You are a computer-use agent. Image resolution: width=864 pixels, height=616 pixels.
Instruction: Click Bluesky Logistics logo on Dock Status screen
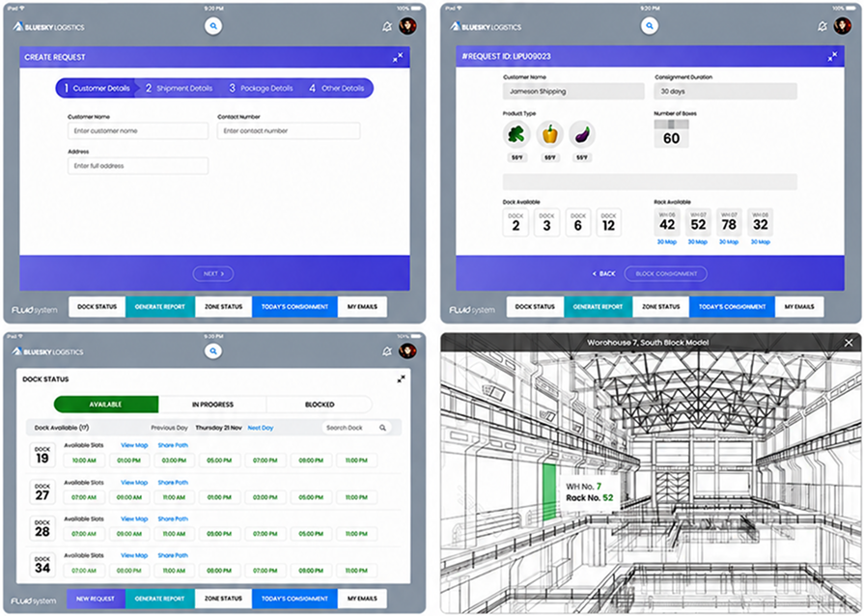pos(48,351)
